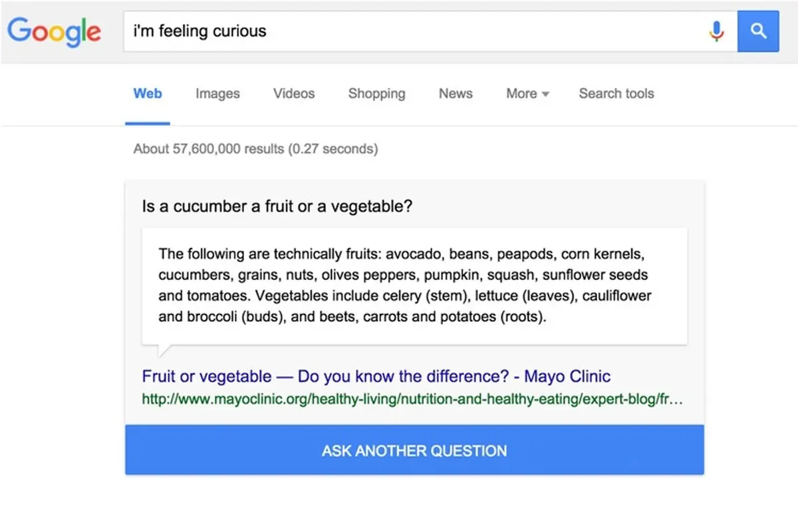Switch to the Images tab
The height and width of the screenshot is (532, 798).
pyautogui.click(x=217, y=94)
